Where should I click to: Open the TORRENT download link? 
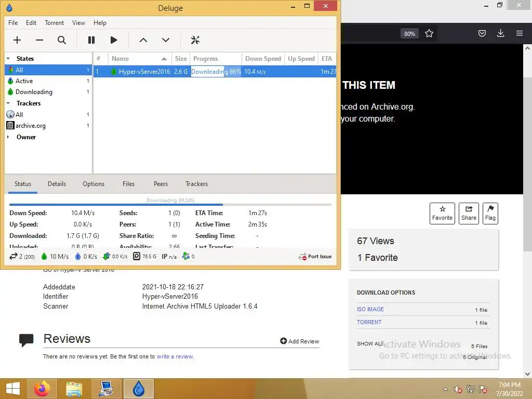click(369, 322)
